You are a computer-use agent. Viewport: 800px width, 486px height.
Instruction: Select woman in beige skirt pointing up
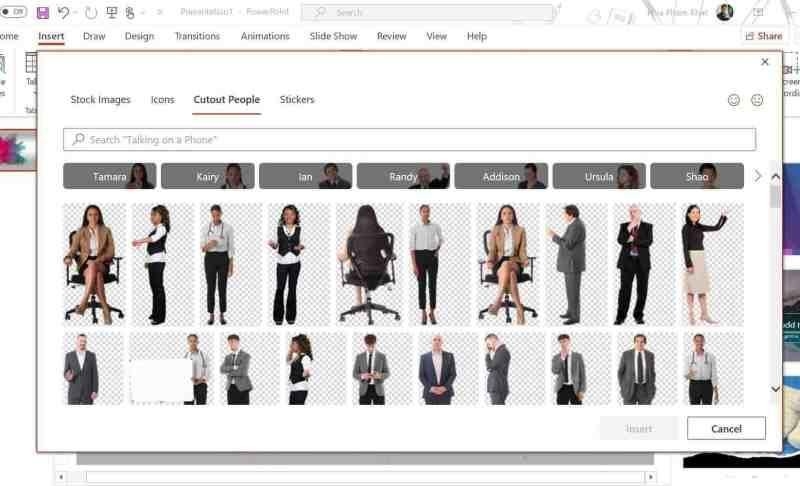pyautogui.click(x=713, y=264)
